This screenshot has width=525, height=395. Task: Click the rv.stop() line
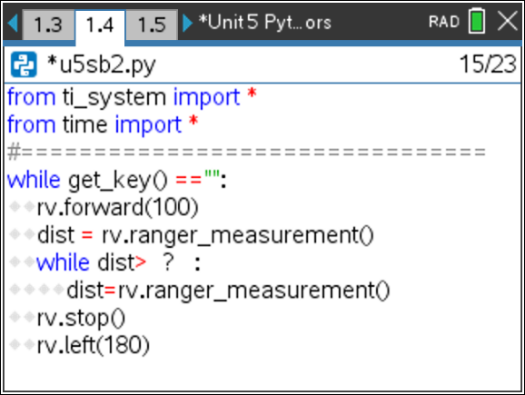81,318
